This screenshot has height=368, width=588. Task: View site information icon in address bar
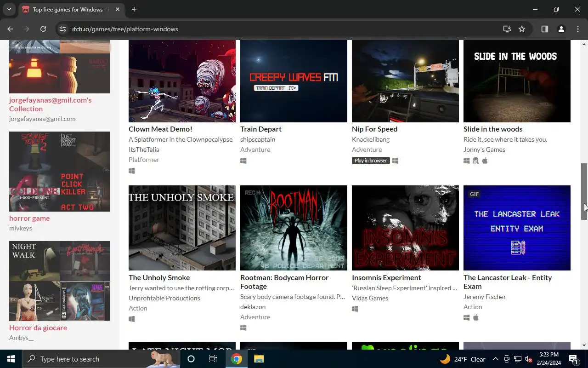63,29
